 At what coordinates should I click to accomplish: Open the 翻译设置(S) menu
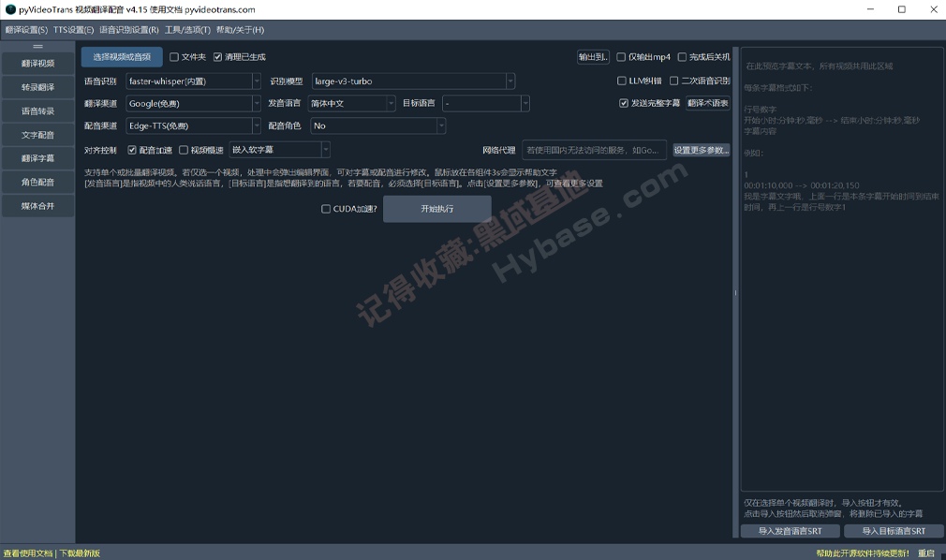pos(26,30)
